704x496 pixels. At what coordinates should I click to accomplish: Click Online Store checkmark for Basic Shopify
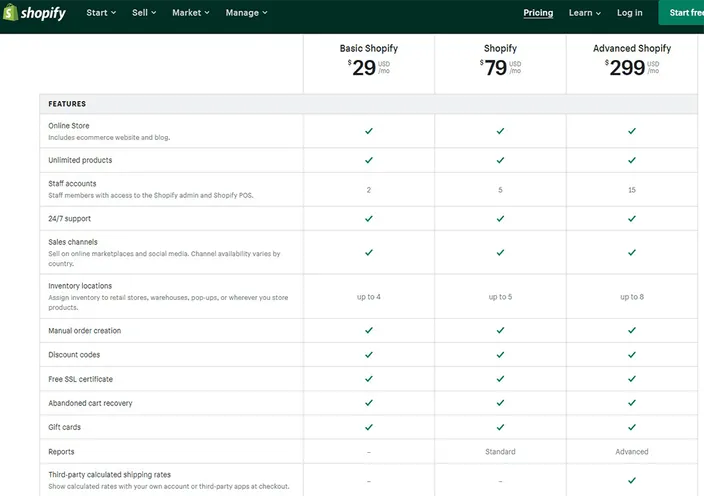(369, 131)
